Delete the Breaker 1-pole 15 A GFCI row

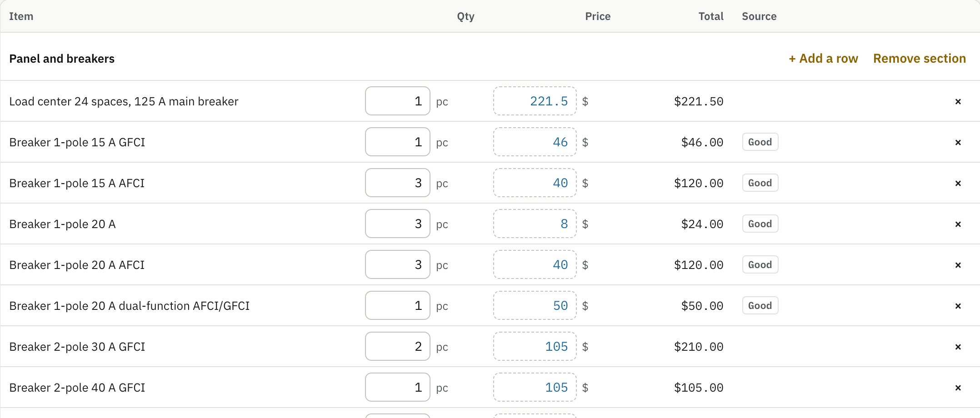958,142
